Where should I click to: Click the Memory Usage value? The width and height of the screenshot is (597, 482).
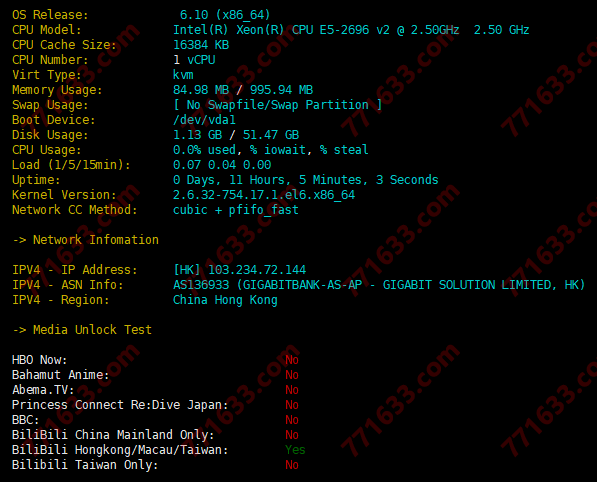tap(243, 90)
